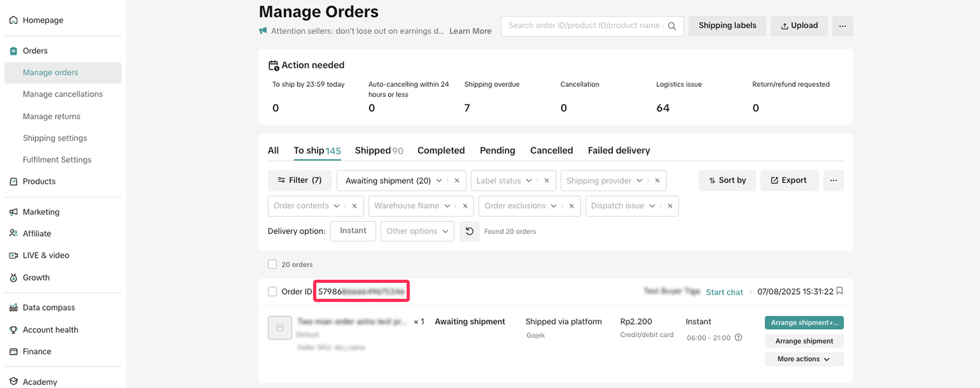The height and width of the screenshot is (388, 980).
Task: Click the Start chat link
Action: (724, 292)
